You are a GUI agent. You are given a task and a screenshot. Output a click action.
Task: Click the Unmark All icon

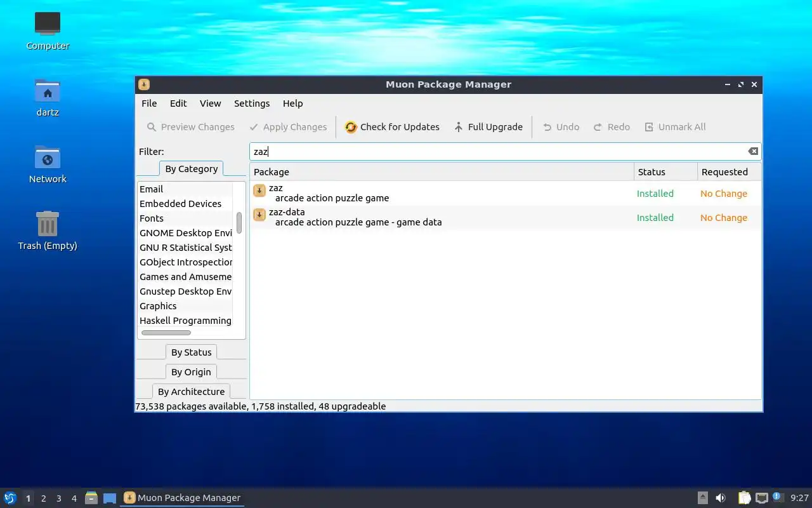(x=649, y=127)
